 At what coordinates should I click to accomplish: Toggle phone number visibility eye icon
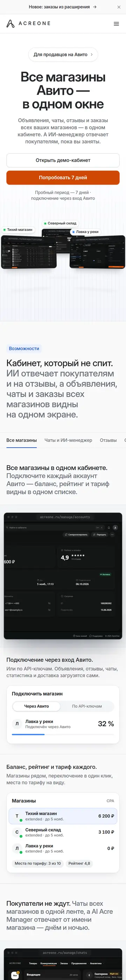coord(49,603)
